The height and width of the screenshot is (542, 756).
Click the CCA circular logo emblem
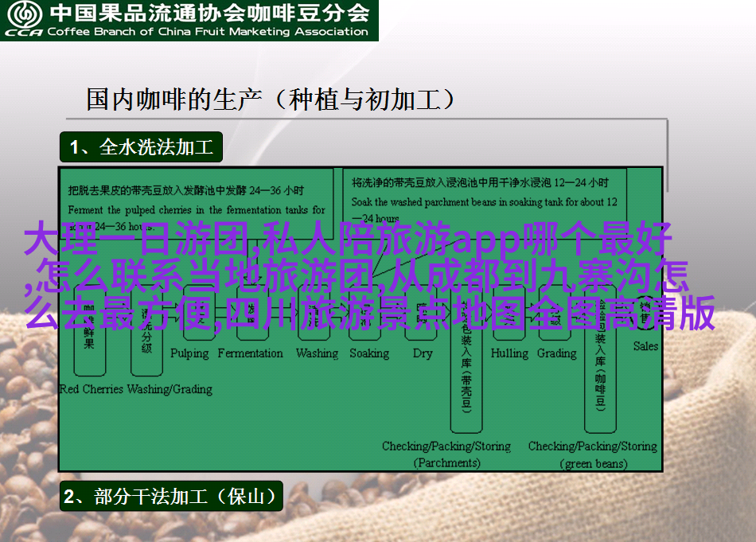pyautogui.click(x=25, y=14)
